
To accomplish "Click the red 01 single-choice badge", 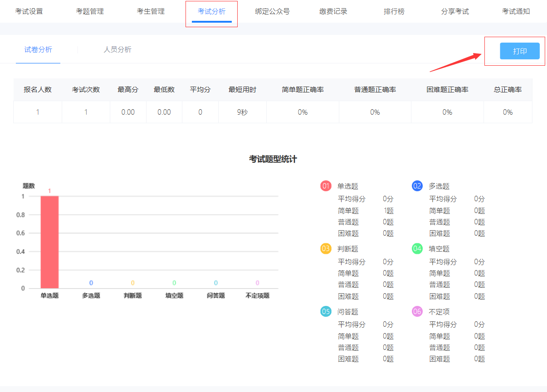I will (326, 186).
